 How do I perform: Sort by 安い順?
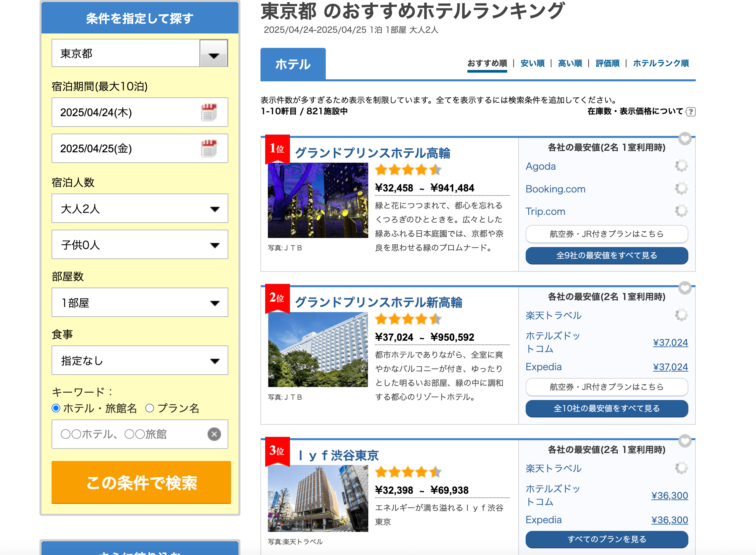tap(532, 63)
